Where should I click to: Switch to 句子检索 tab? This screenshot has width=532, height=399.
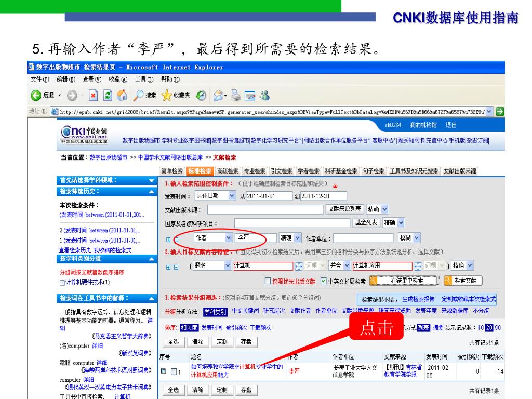[373, 171]
